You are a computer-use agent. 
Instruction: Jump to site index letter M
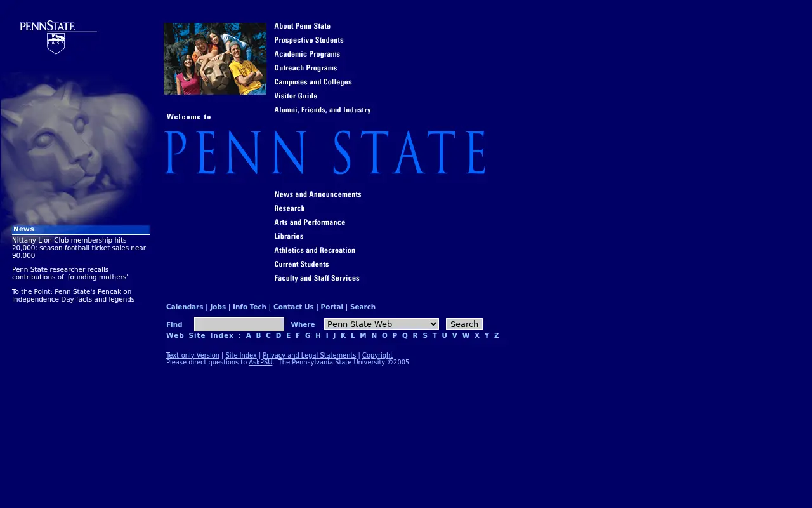pyautogui.click(x=363, y=335)
